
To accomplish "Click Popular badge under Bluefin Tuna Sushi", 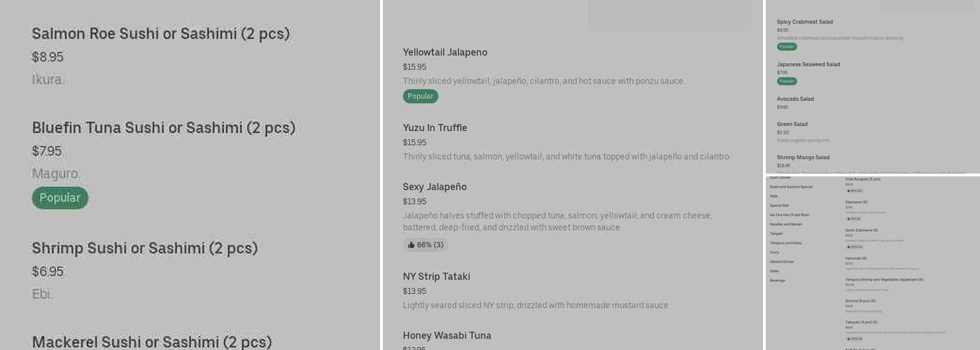I will [59, 198].
